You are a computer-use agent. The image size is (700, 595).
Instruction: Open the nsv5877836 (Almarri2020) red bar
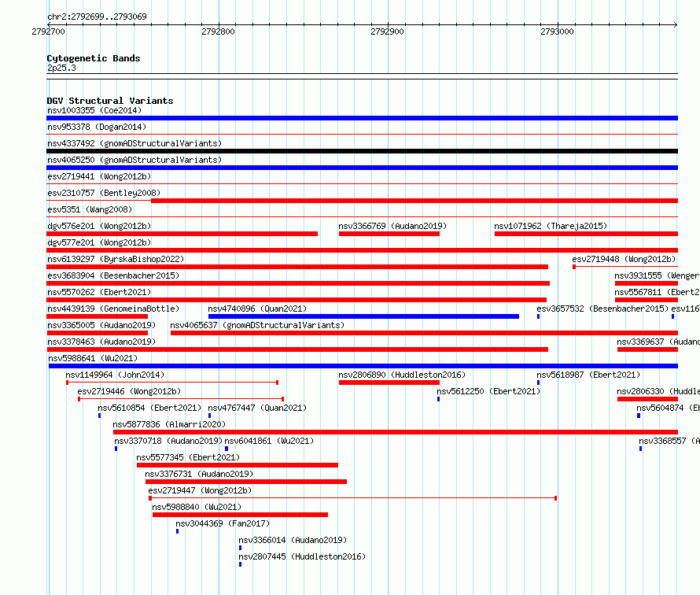[396, 432]
